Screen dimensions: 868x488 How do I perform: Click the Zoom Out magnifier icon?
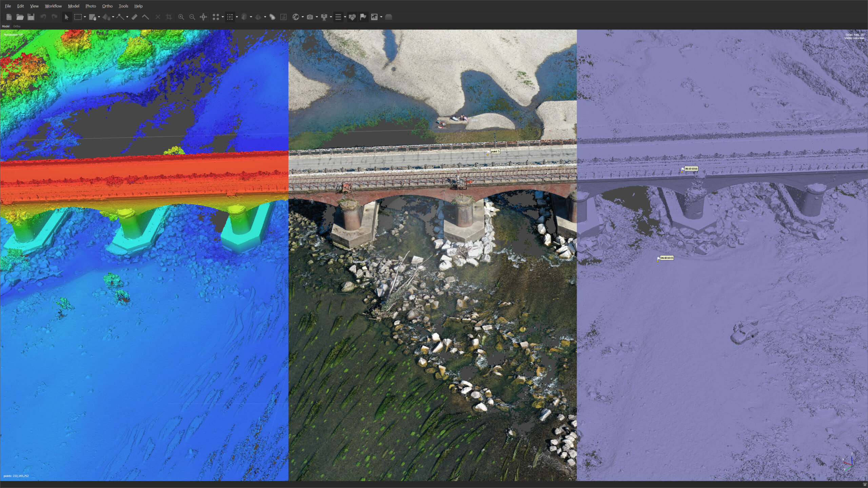pos(192,17)
